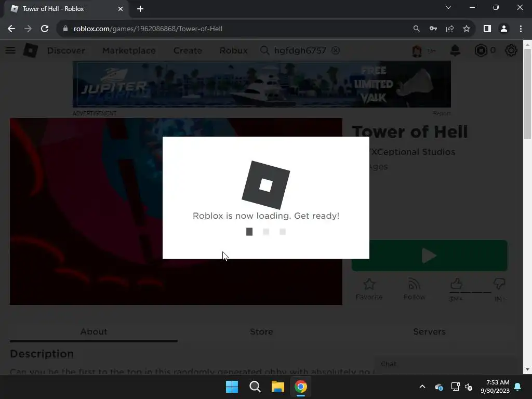Go back in the browser
The height and width of the screenshot is (399, 532).
11,29
